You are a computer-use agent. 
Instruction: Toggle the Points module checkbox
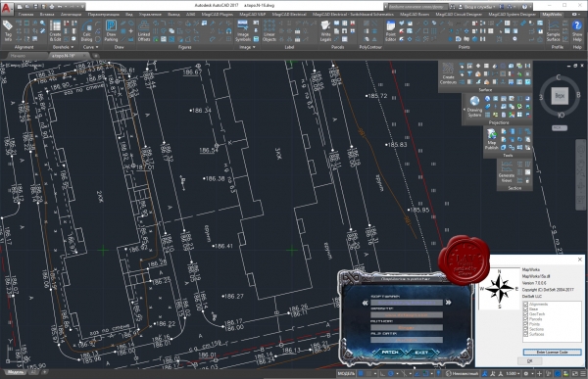(525, 324)
